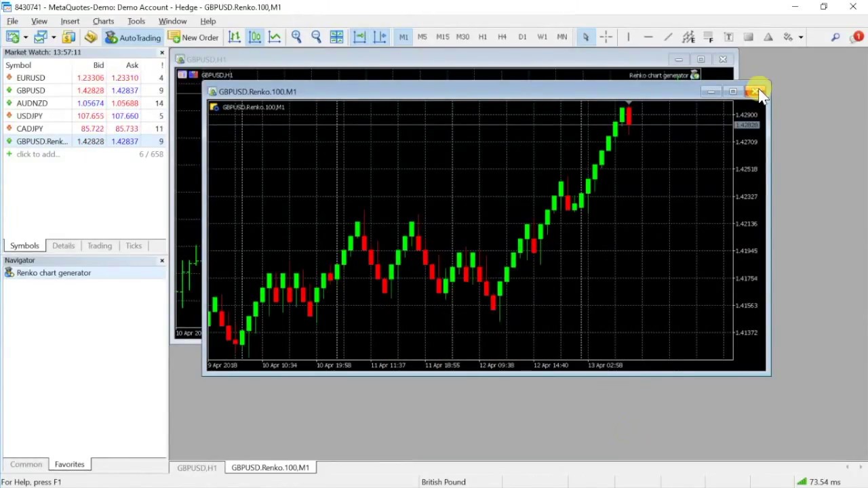Select the vertical line drawing tool
Viewport: 868px width, 488px height.
(628, 37)
